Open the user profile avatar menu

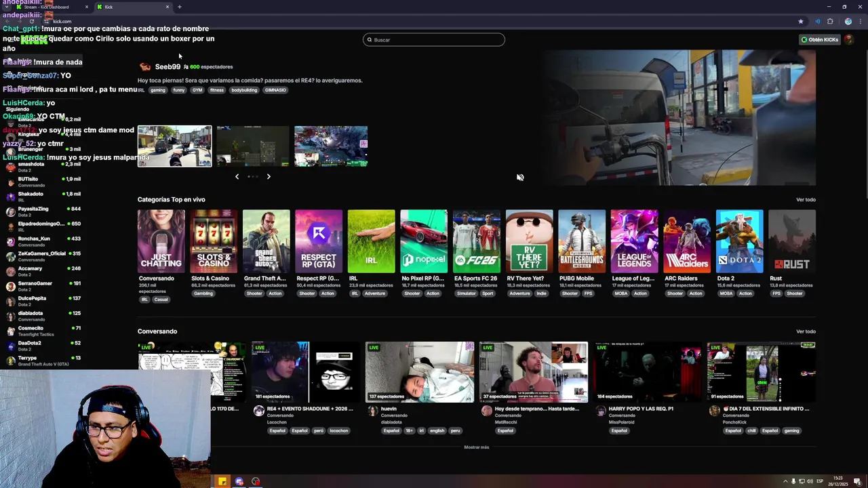(848, 39)
